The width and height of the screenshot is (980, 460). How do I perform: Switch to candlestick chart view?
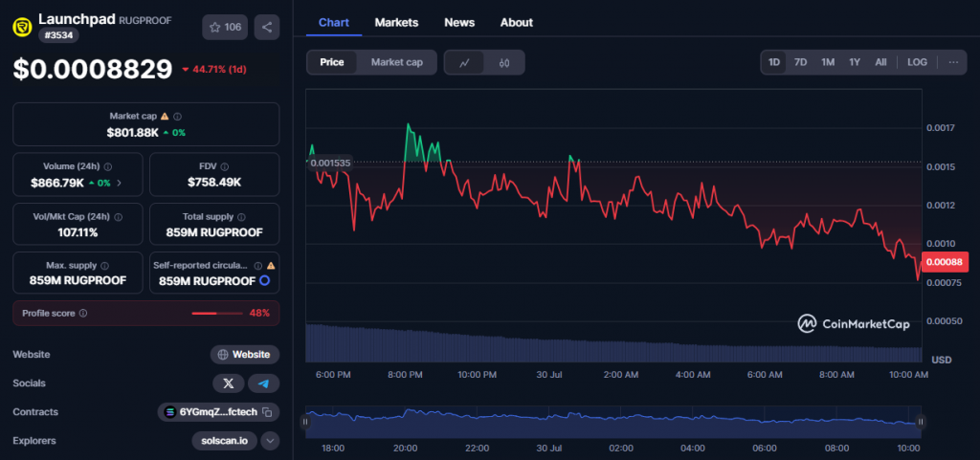pos(505,62)
